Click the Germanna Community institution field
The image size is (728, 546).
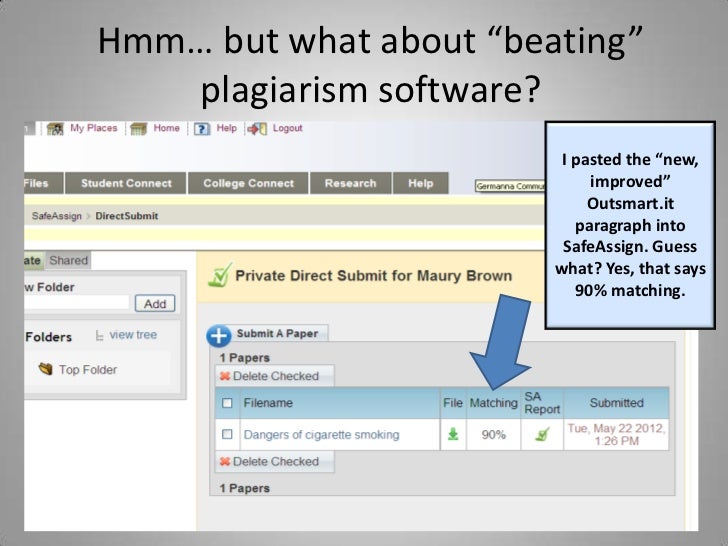(510, 186)
